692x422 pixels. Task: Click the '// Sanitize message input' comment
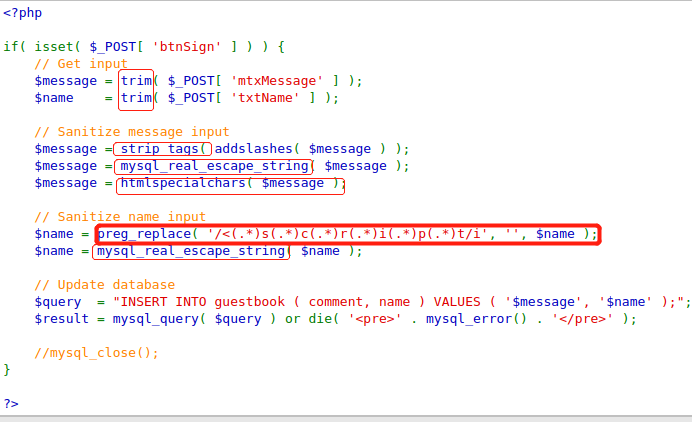(132, 132)
